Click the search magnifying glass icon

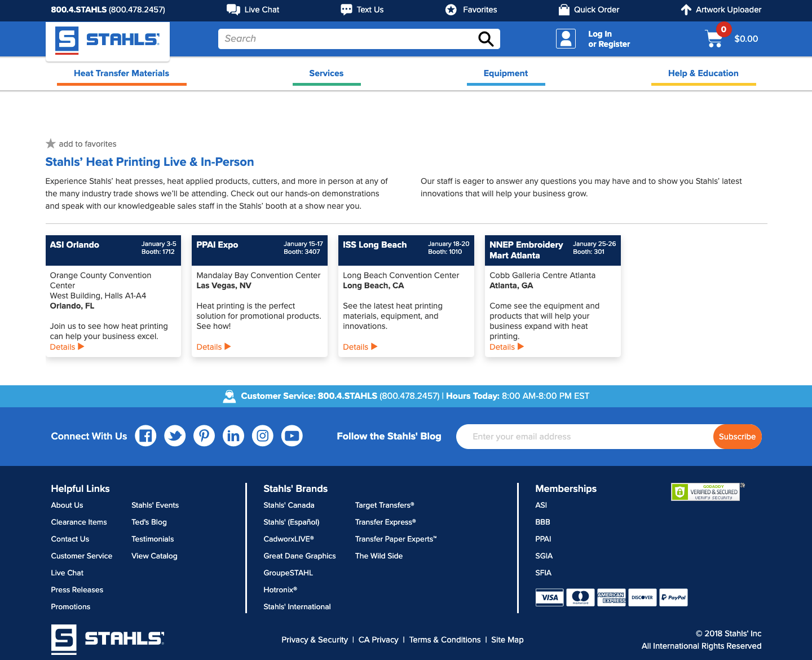point(486,39)
